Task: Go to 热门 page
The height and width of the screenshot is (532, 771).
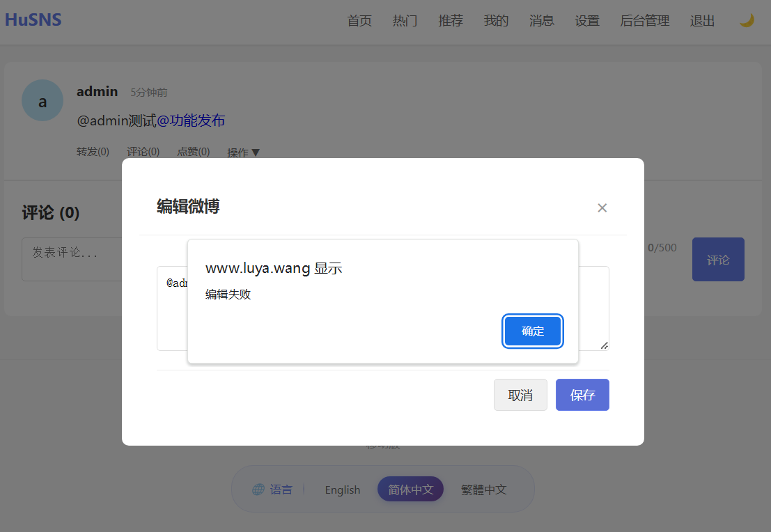Action: pos(405,21)
